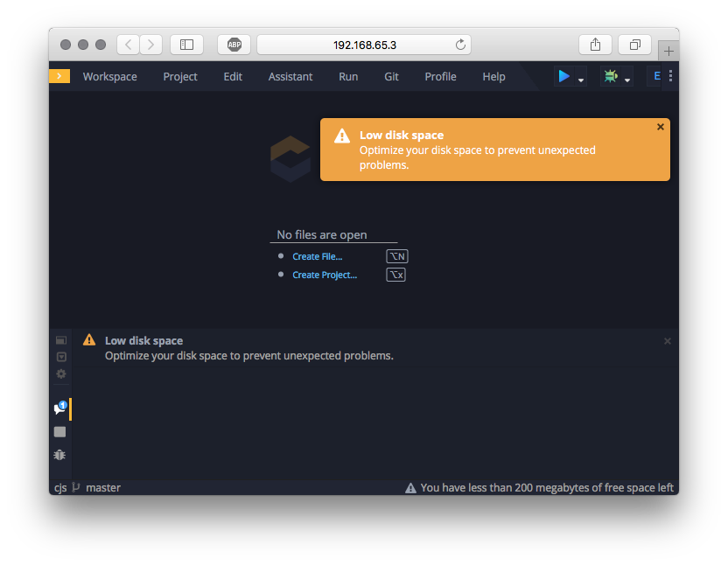
Task: Click the warning icon in orange popup
Action: 342,136
